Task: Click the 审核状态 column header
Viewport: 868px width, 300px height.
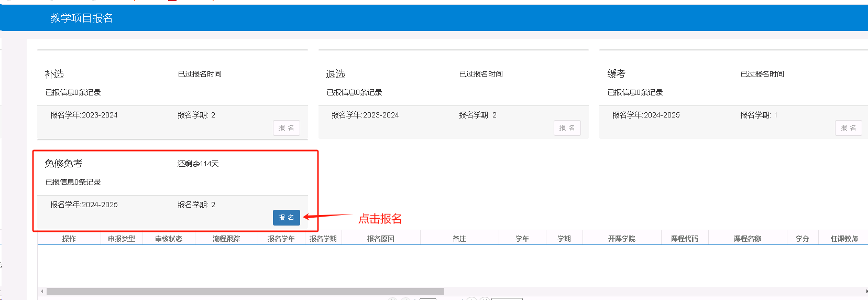Action: point(169,239)
